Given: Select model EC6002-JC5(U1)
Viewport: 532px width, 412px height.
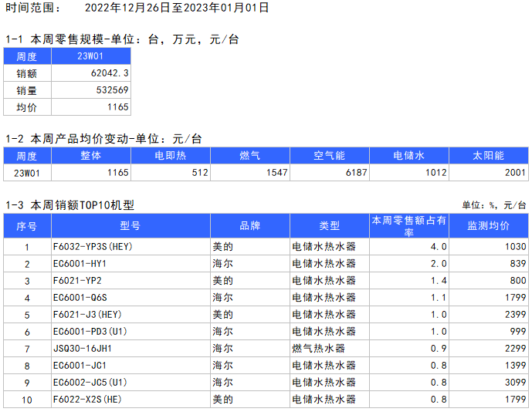Looking at the screenshot, I should 90,382.
